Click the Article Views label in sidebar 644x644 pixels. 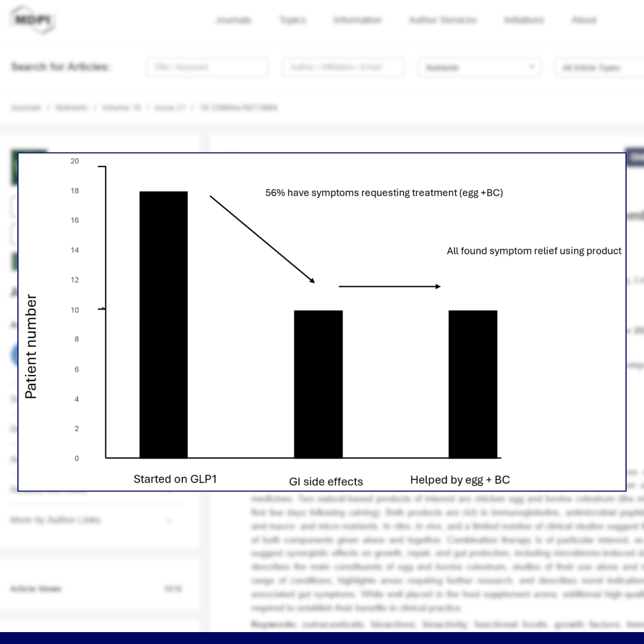coord(36,589)
